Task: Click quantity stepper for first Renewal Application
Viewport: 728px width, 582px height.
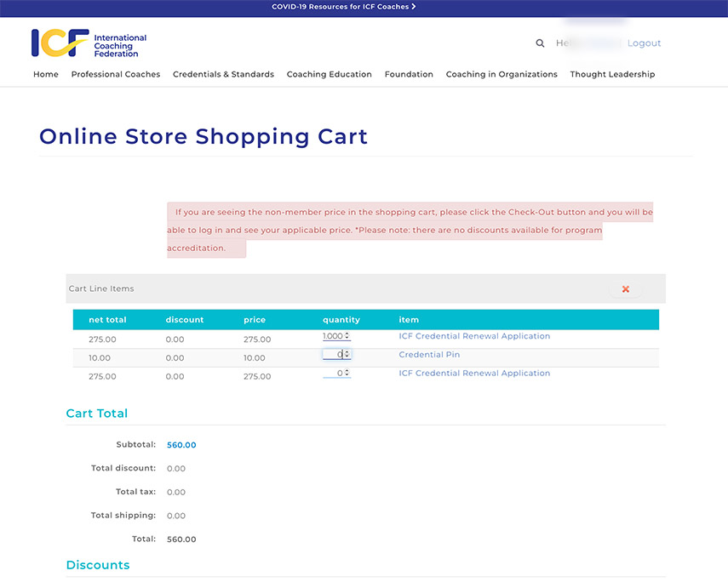Action: click(x=347, y=336)
